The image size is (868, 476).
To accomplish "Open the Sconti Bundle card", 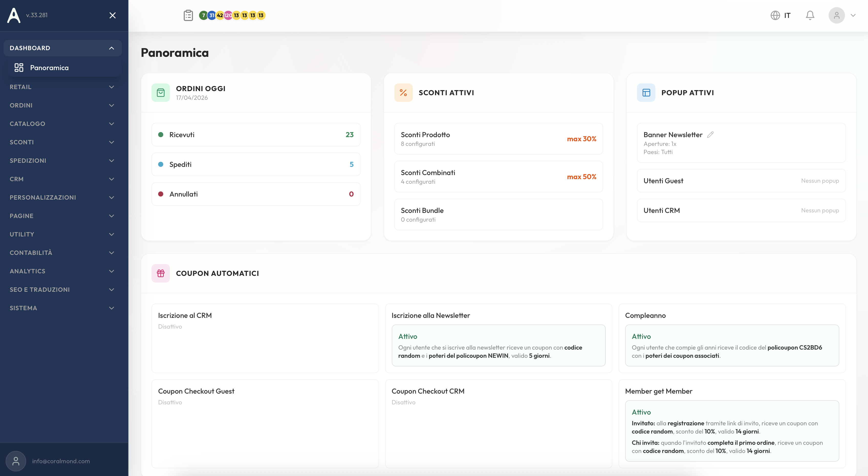I will click(498, 215).
